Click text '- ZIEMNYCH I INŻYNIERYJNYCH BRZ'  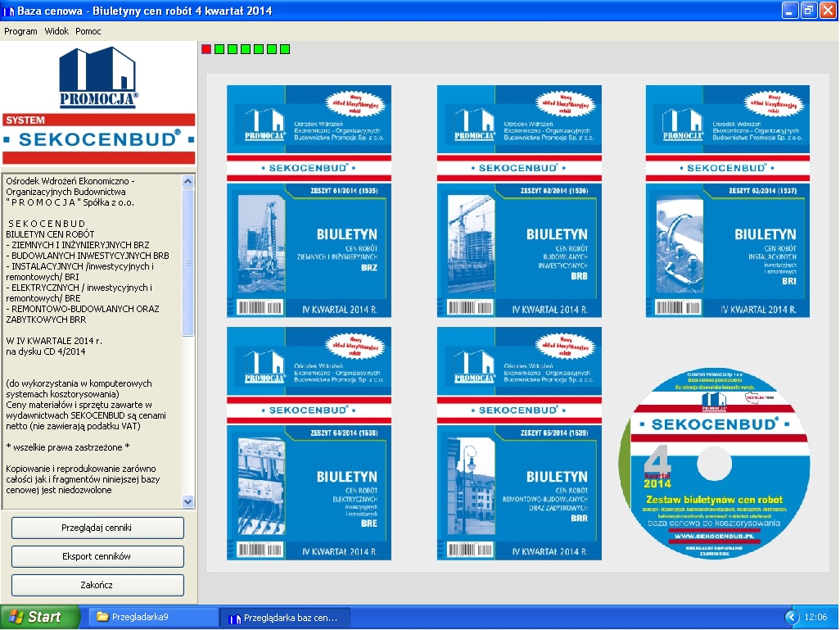(x=78, y=245)
